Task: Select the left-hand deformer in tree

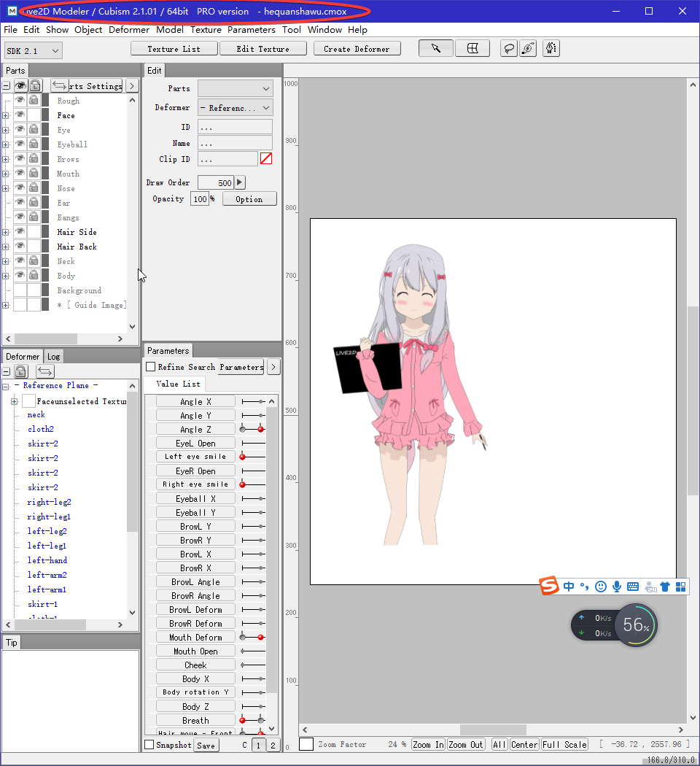Action: click(x=47, y=560)
